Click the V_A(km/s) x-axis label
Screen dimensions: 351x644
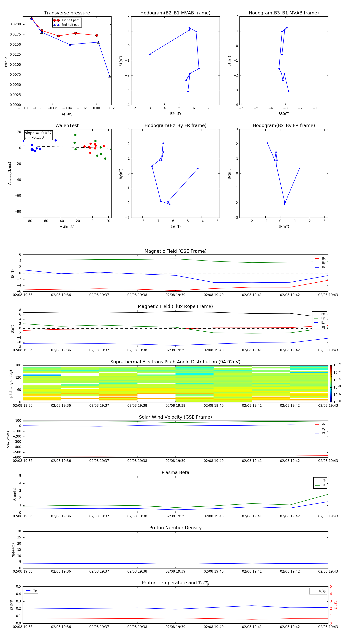click(x=67, y=227)
